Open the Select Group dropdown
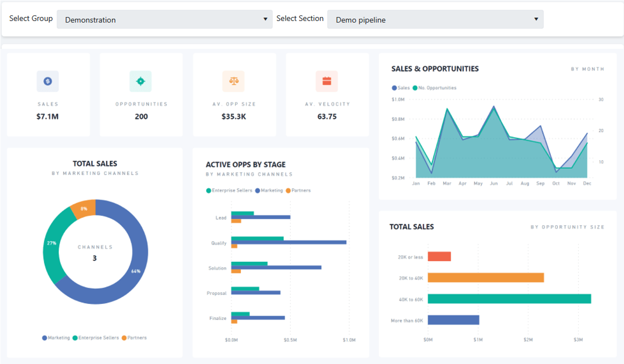This screenshot has height=364, width=624. (164, 20)
